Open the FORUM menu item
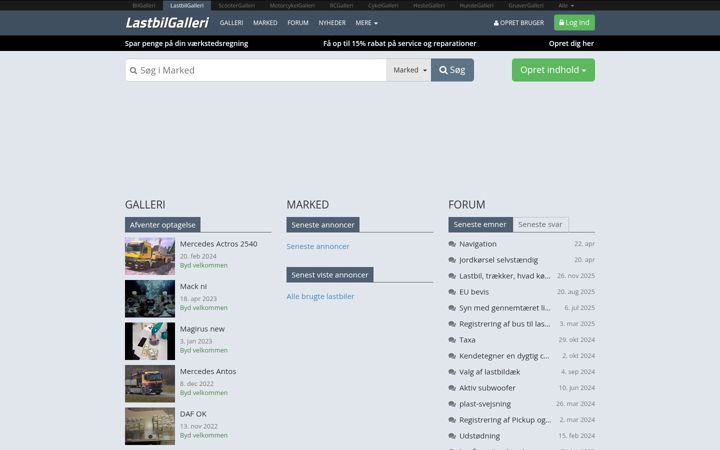The width and height of the screenshot is (720, 450). click(x=298, y=22)
